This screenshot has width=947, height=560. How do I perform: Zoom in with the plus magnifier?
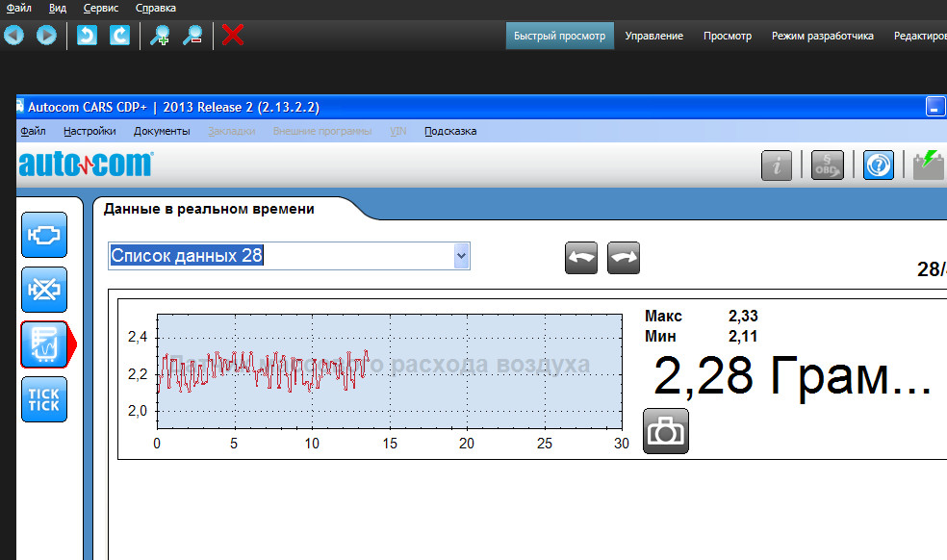[160, 36]
